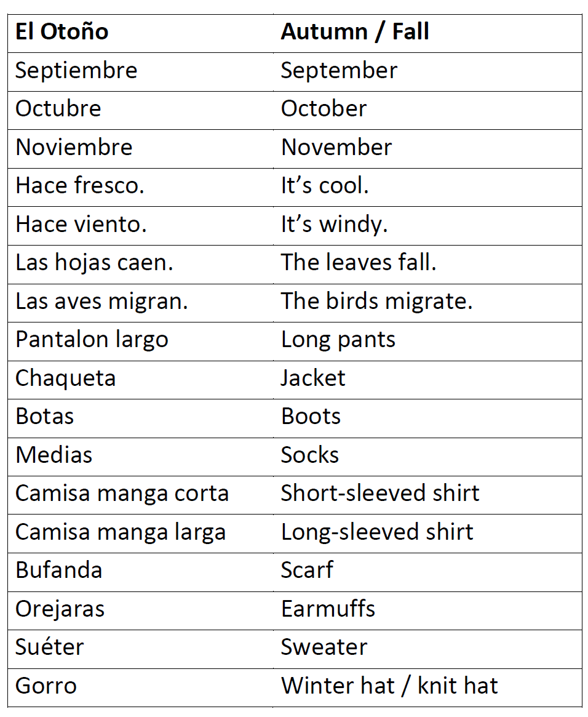This screenshot has height=717, width=588.
Task: Select the 'Noviembre' table cell
Action: [74, 148]
